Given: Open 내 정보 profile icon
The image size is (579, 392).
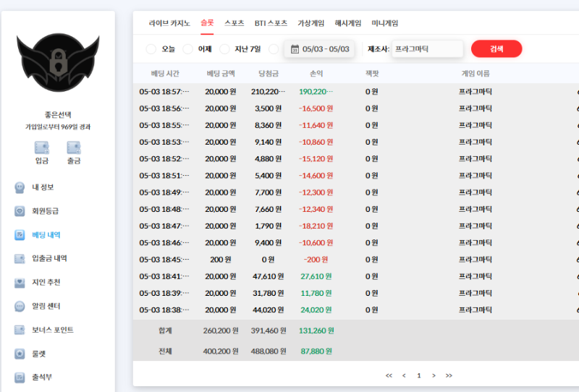Looking at the screenshot, I should click(x=20, y=187).
